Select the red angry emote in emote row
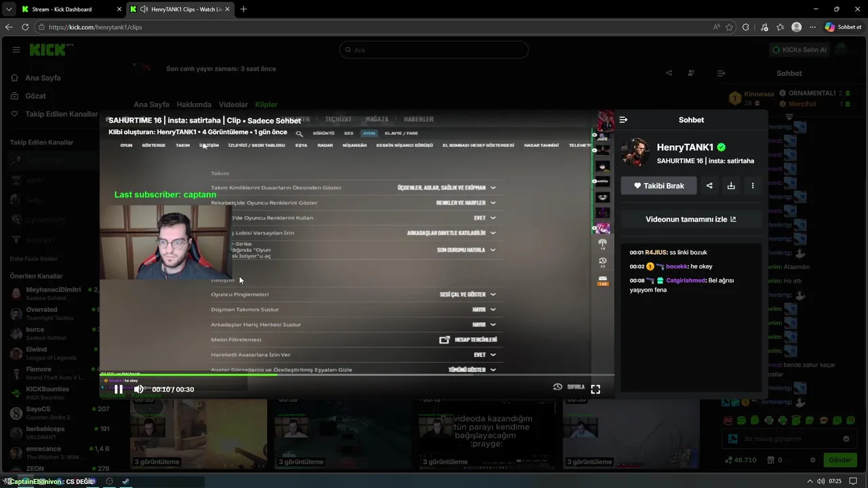Image resolution: width=868 pixels, height=488 pixels. pyautogui.click(x=728, y=421)
